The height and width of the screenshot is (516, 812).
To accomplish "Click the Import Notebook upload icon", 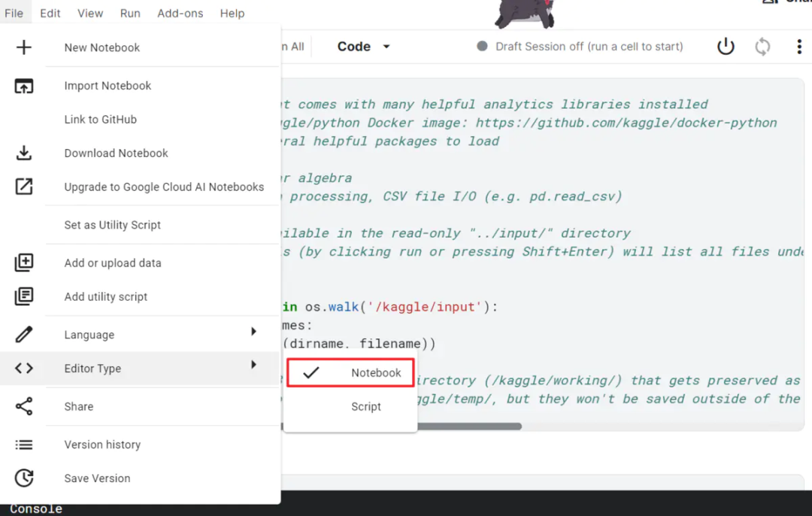I will [x=24, y=86].
